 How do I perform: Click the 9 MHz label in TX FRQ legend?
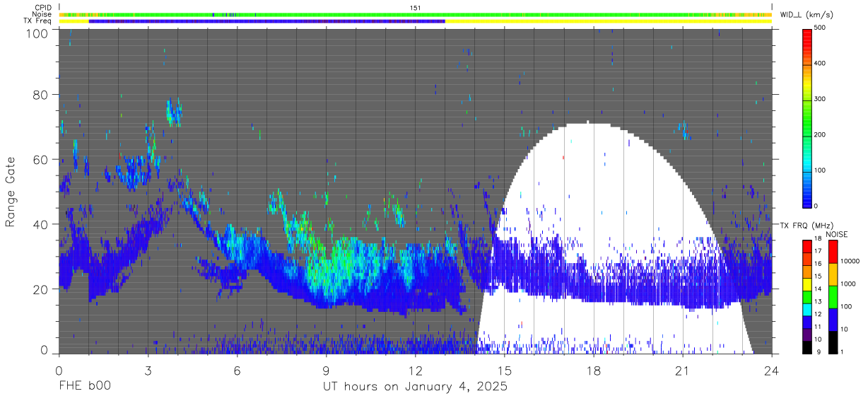pos(820,352)
